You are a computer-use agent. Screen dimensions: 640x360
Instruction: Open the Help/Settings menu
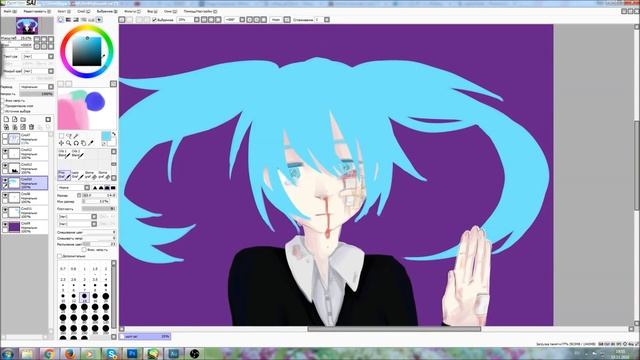200,11
